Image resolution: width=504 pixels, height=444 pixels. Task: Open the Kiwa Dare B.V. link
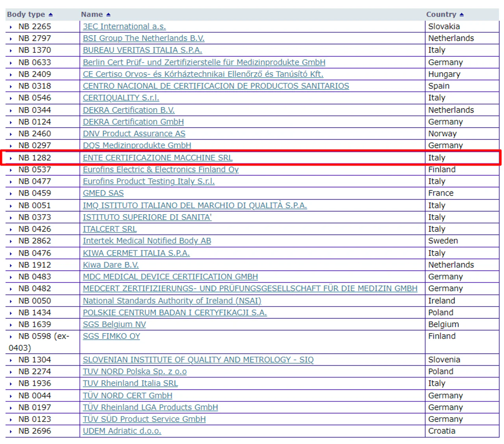(x=111, y=265)
